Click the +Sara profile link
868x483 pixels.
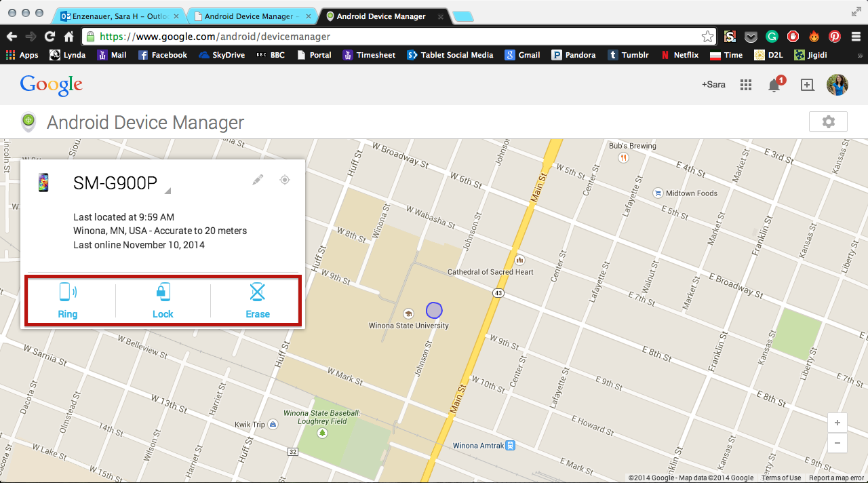[713, 85]
